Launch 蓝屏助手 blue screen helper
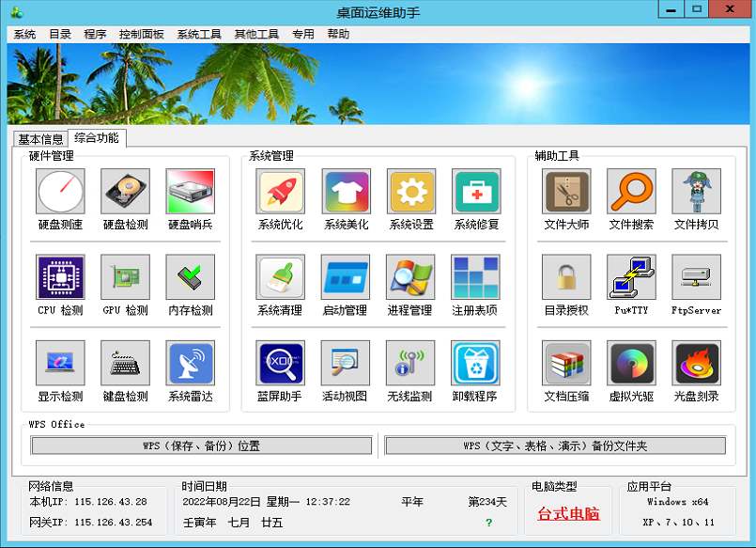The width and height of the screenshot is (756, 548). [280, 364]
